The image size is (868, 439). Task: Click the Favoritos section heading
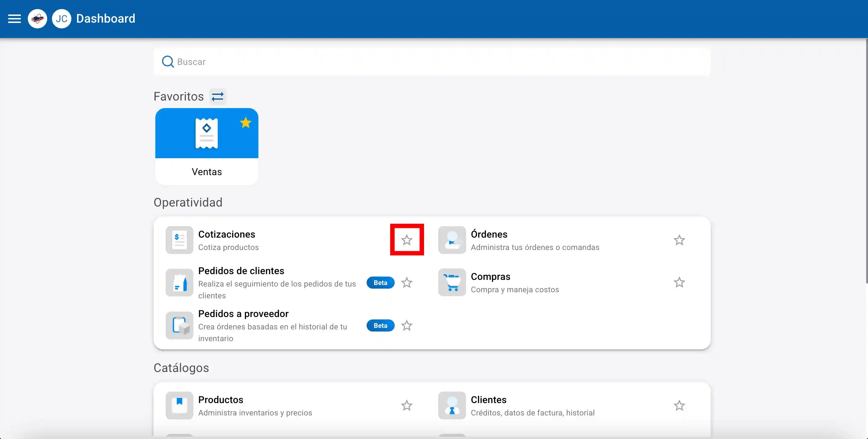(x=179, y=97)
